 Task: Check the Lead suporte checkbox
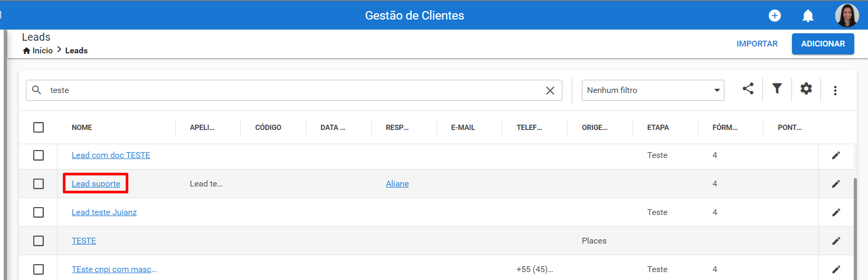point(39,184)
